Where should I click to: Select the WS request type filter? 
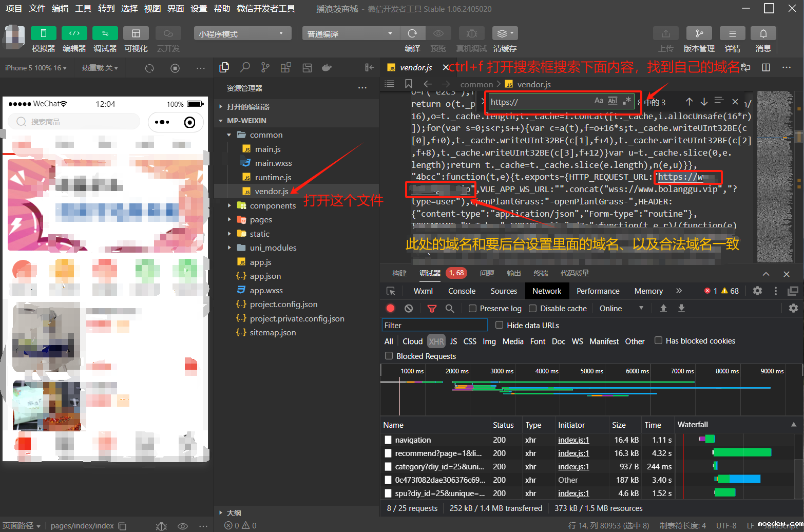pyautogui.click(x=577, y=341)
